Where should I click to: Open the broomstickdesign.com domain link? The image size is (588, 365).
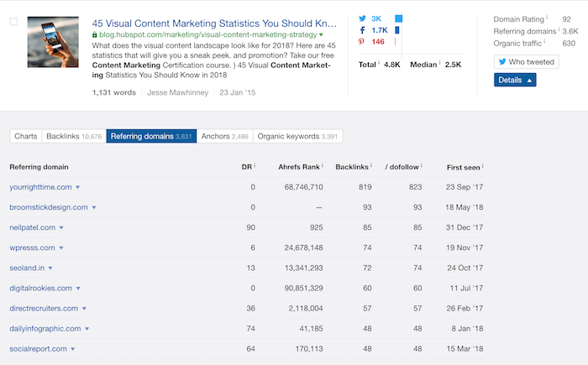49,207
